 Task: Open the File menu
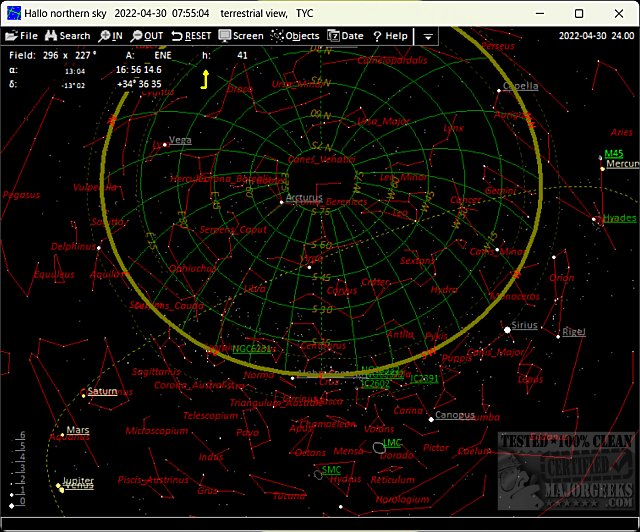tap(22, 36)
